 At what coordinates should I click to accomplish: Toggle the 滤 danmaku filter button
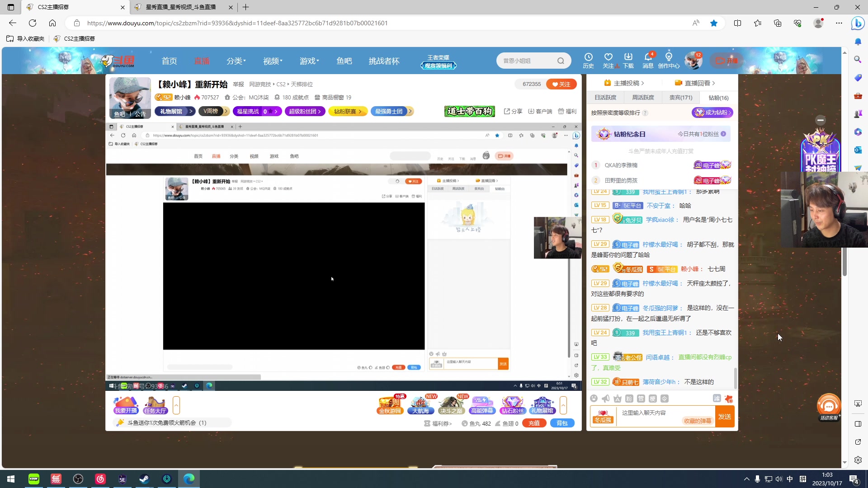717,398
